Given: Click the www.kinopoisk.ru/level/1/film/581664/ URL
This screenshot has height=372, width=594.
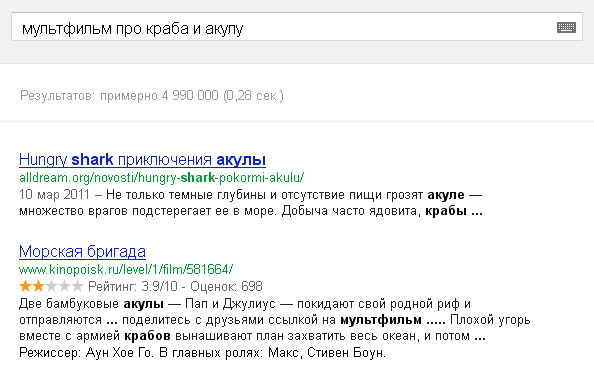Looking at the screenshot, I should (126, 269).
